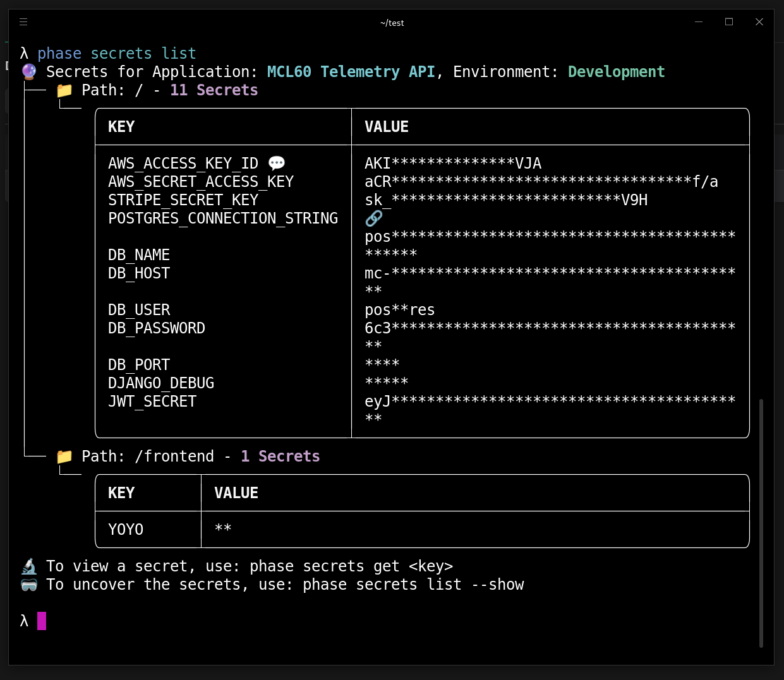This screenshot has width=784, height=680.
Task: Click the 'MCL60 Telemetry API' application name
Action: (351, 72)
